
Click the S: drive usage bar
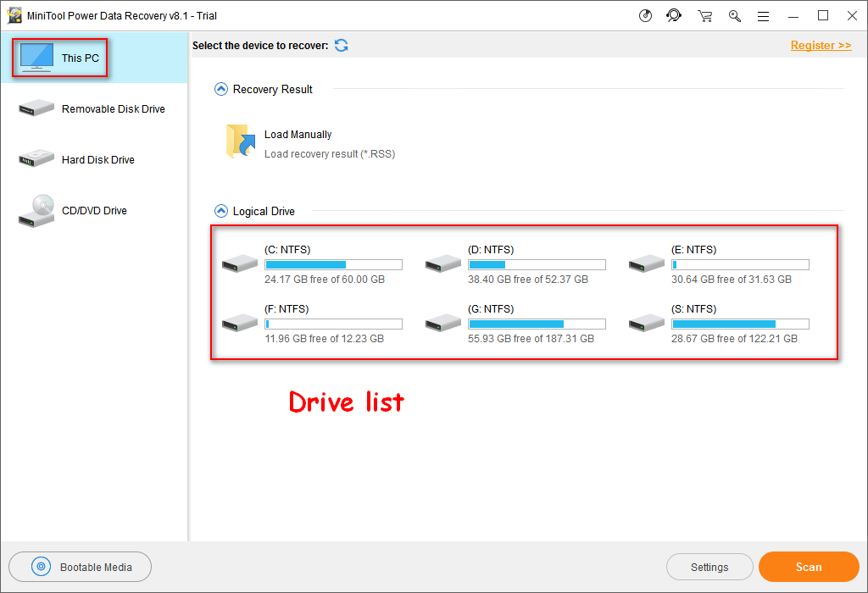[x=740, y=324]
